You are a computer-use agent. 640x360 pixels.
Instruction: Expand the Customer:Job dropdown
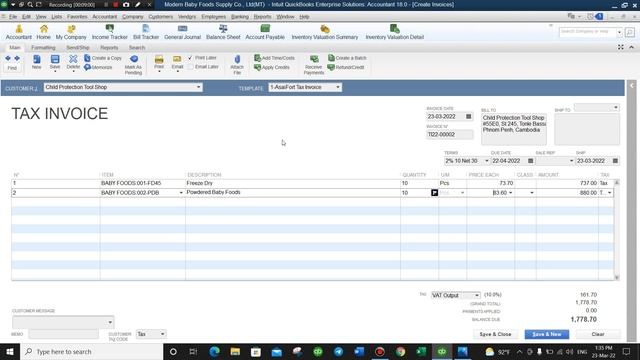(x=198, y=87)
